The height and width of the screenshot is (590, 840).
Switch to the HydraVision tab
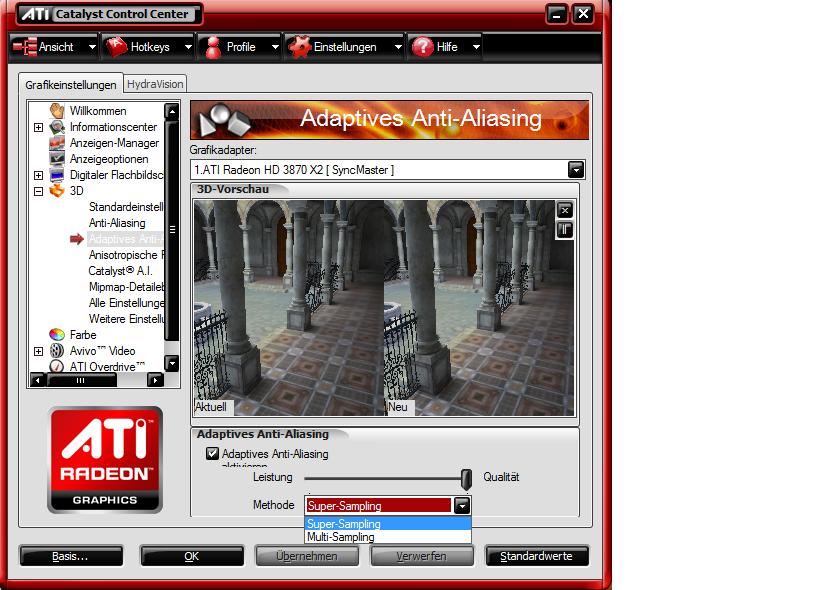(x=155, y=84)
